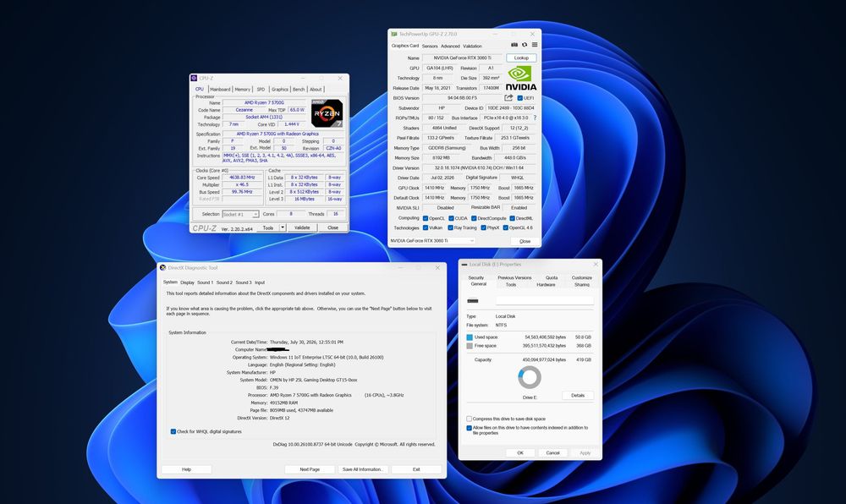Click Save All Information button
This screenshot has width=846, height=504.
[363, 469]
